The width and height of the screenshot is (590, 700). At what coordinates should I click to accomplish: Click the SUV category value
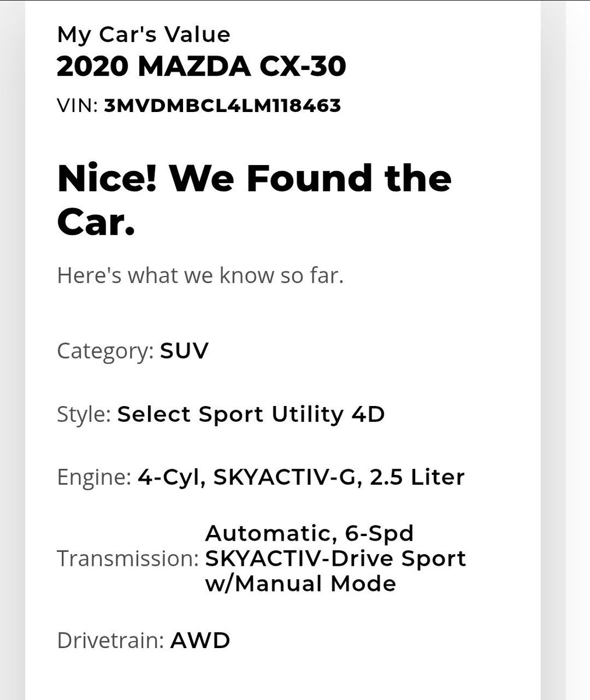click(x=184, y=351)
